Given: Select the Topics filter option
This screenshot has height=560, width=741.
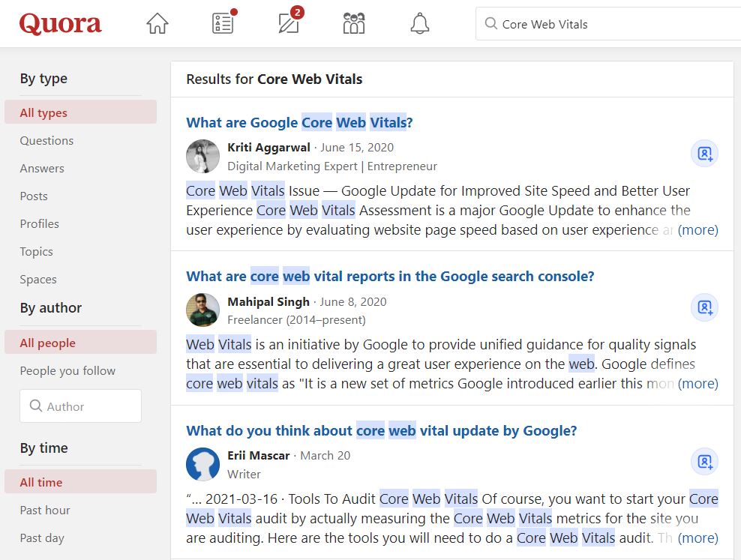Looking at the screenshot, I should coord(36,251).
